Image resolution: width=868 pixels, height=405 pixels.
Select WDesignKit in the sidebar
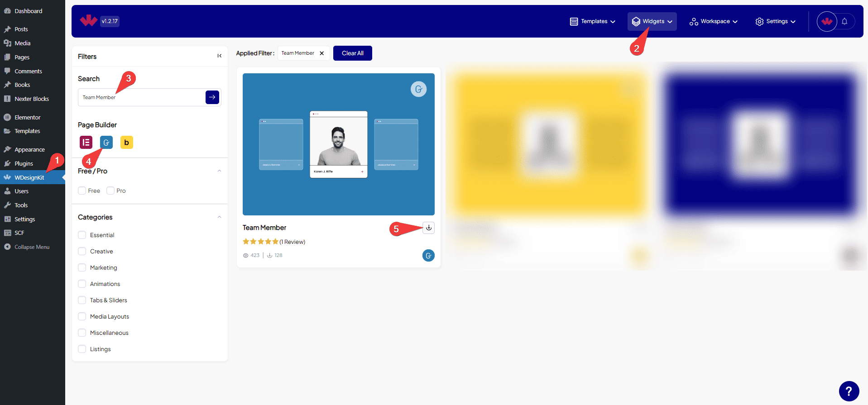[33, 177]
